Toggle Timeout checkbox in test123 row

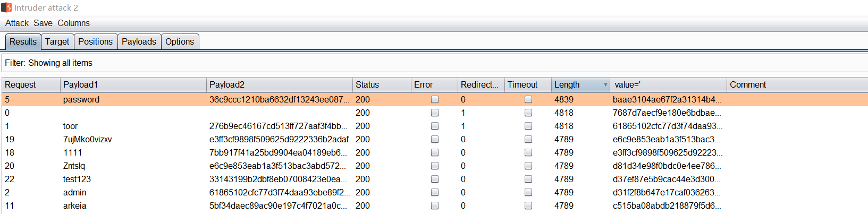coord(528,179)
